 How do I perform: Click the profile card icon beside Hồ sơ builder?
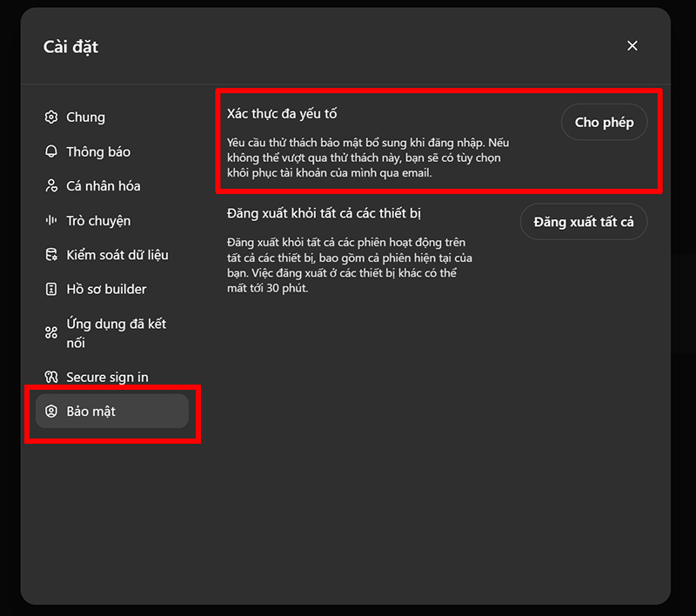(51, 290)
